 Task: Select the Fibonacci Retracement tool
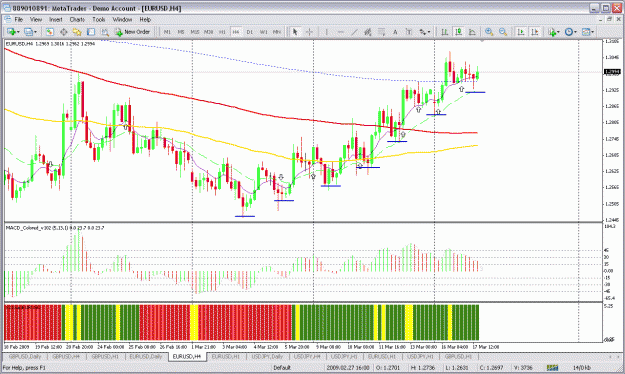pyautogui.click(x=381, y=32)
